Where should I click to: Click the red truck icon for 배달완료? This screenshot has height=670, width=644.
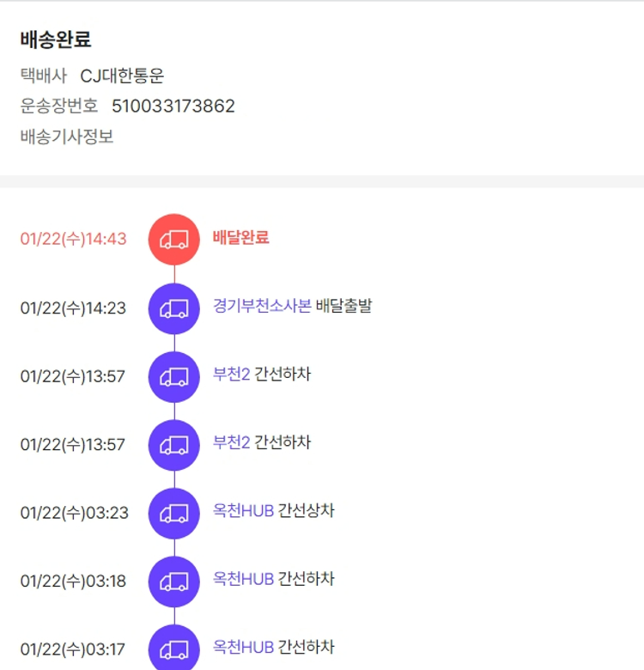(174, 239)
